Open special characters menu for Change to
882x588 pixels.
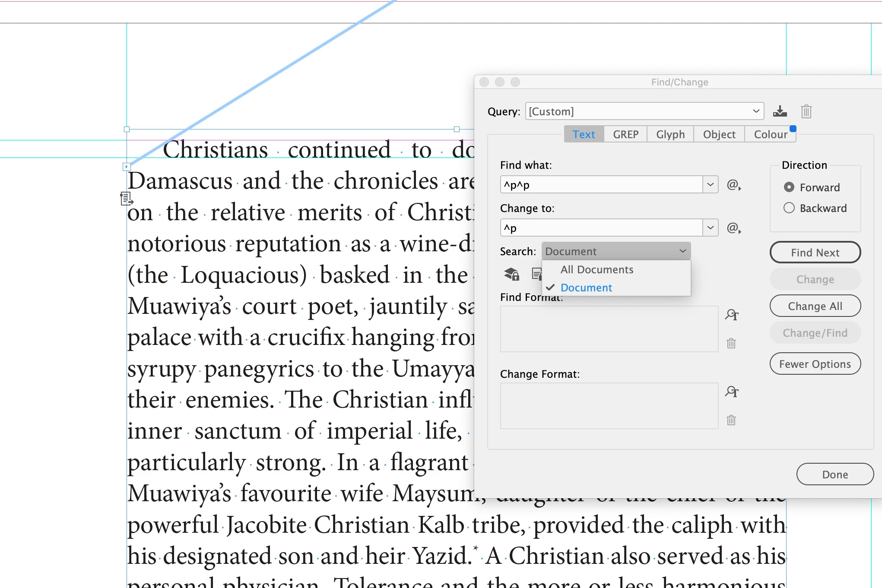pos(733,228)
